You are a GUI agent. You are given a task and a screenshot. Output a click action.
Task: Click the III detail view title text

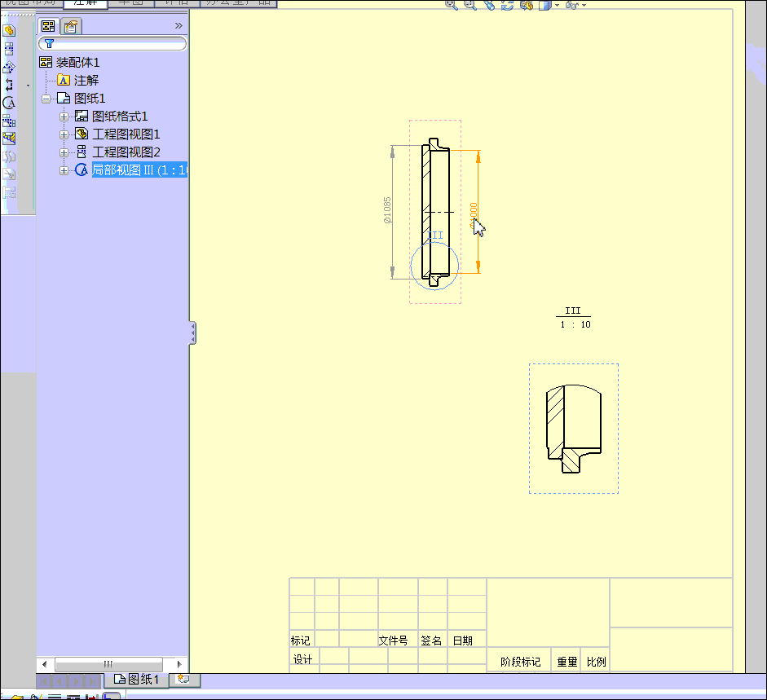pyautogui.click(x=573, y=310)
